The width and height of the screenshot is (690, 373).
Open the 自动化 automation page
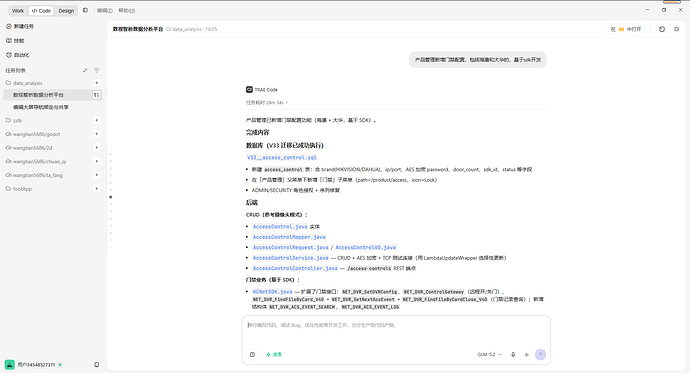pos(18,55)
